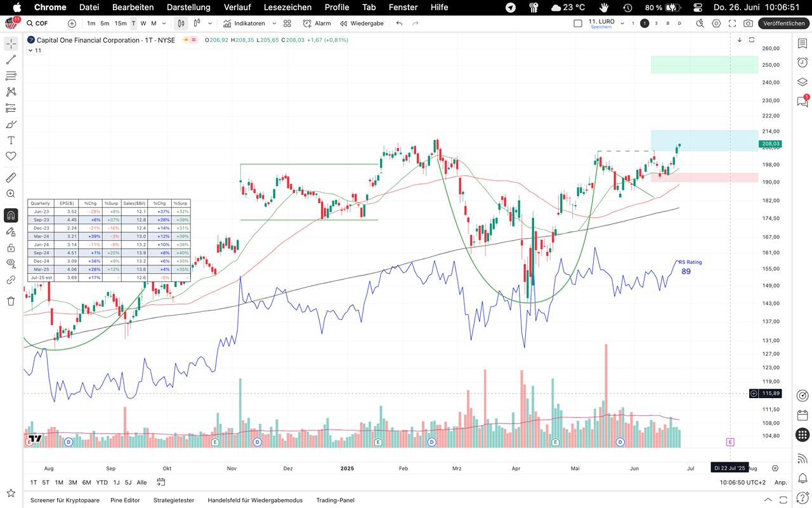Enter fullscreen mode for the chart
The height and width of the screenshot is (508, 812).
732,23
